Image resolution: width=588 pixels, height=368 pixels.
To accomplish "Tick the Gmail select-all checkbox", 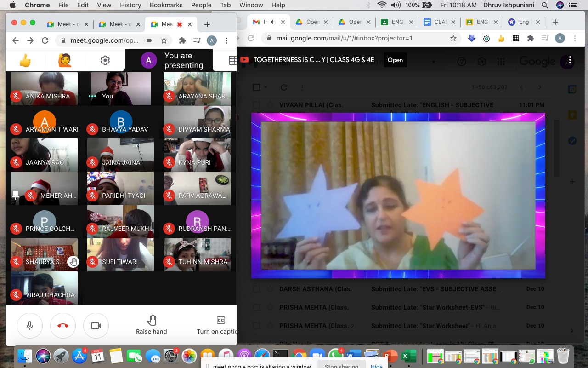I will [256, 87].
